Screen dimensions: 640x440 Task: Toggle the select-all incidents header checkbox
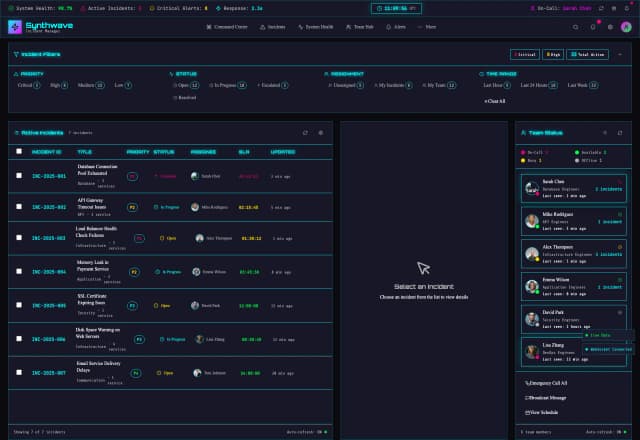(18, 152)
